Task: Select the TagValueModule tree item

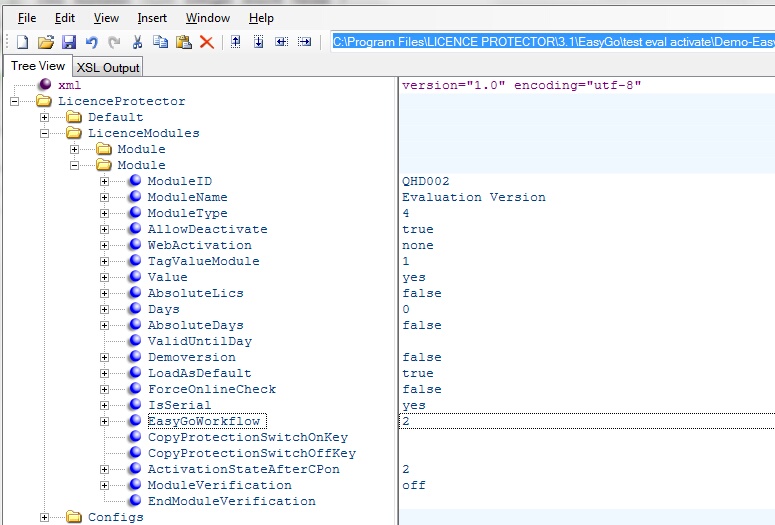Action: pos(203,261)
